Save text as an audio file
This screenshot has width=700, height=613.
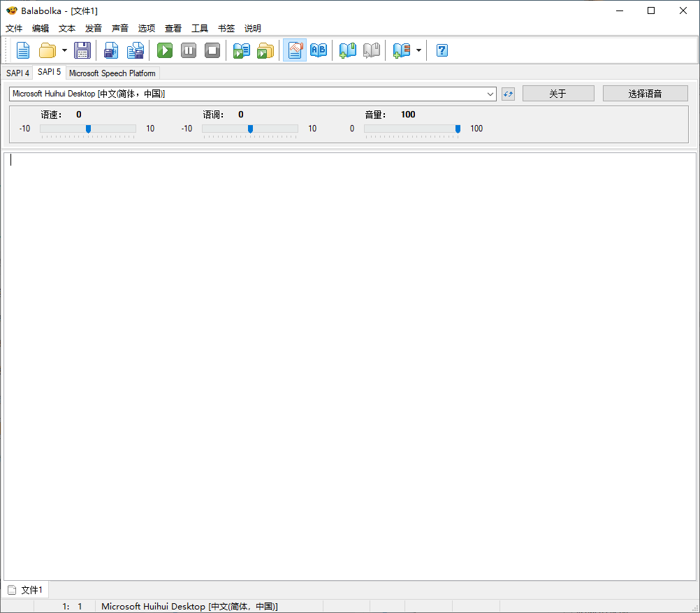point(110,50)
